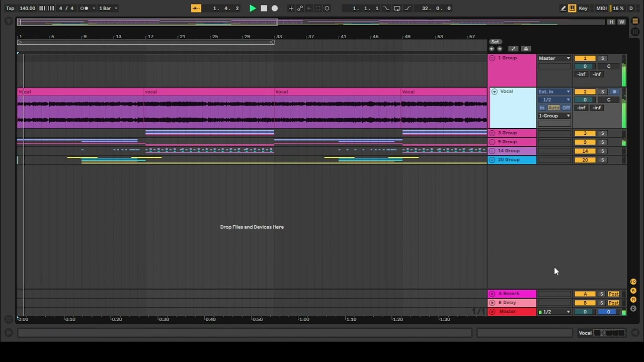This screenshot has width=644, height=362.
Task: Unfold the 14 Group track
Action: pyautogui.click(x=492, y=151)
